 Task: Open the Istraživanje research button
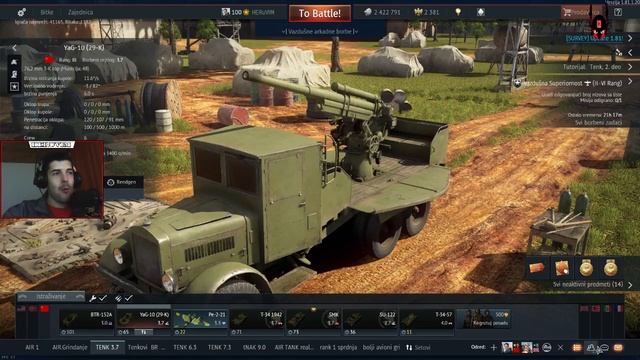51,296
